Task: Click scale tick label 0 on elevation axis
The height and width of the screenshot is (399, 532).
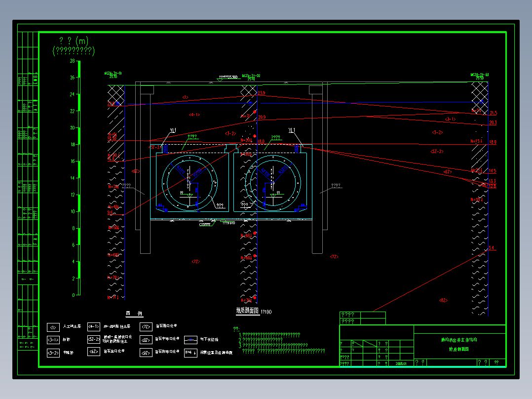Action: (x=73, y=295)
